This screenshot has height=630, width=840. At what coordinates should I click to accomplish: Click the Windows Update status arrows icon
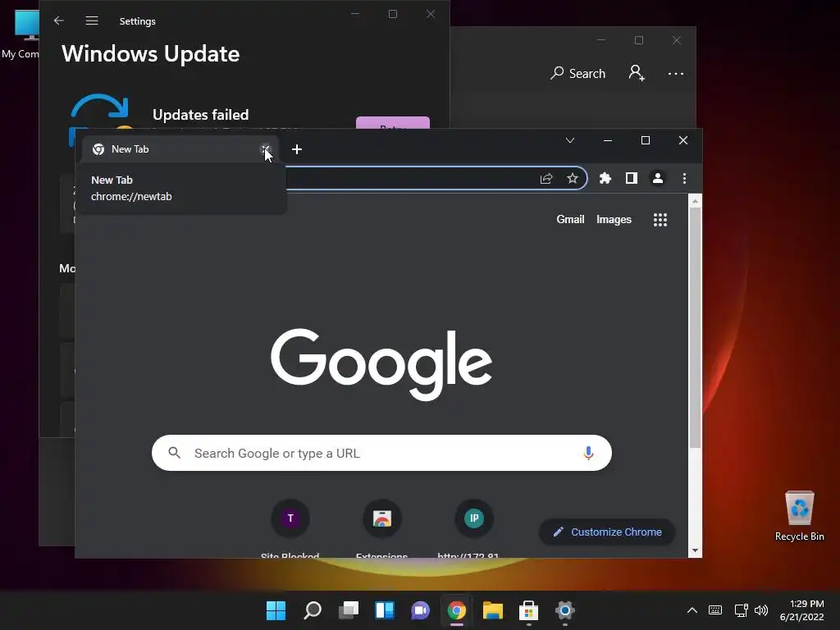click(99, 111)
